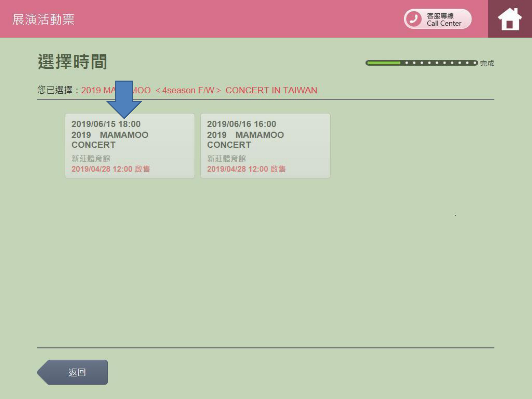Click the selected event text CONCERT IN TAIWAN

coord(271,90)
